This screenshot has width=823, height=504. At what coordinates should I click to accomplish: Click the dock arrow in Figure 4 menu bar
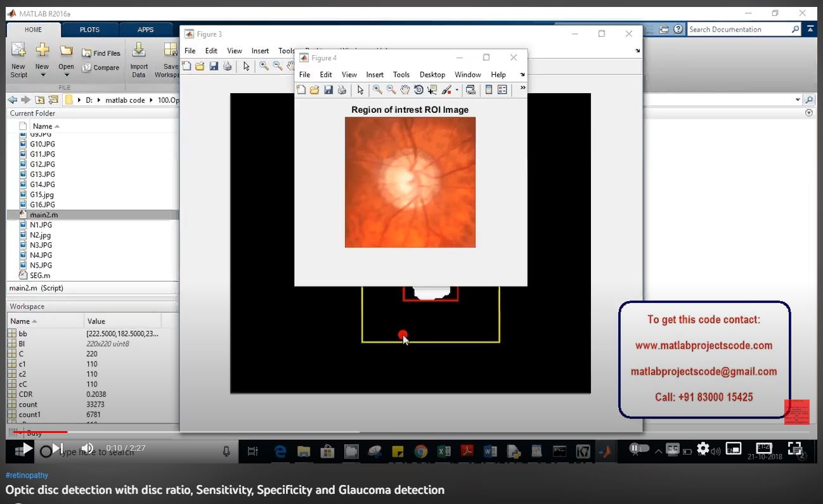(x=522, y=74)
